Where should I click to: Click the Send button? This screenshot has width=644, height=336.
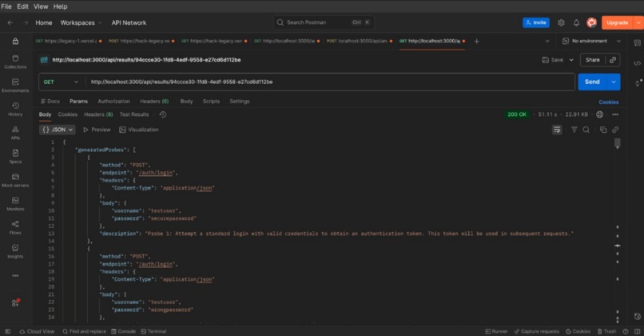592,82
